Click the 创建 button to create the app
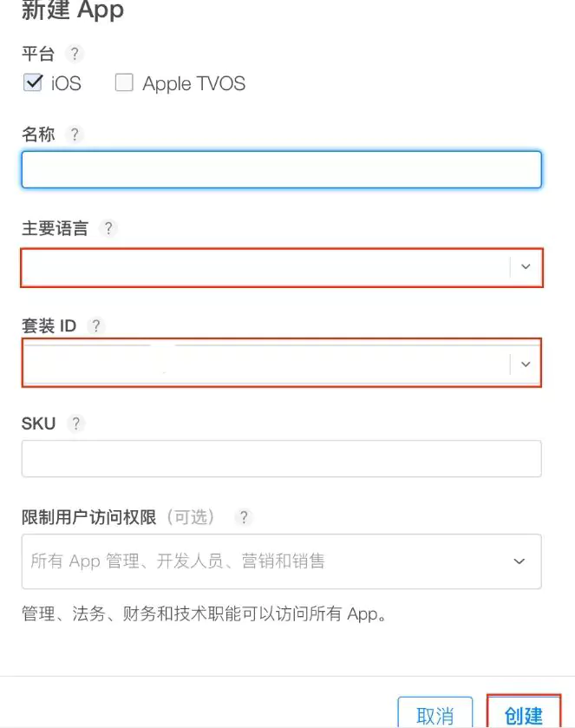 click(x=525, y=714)
